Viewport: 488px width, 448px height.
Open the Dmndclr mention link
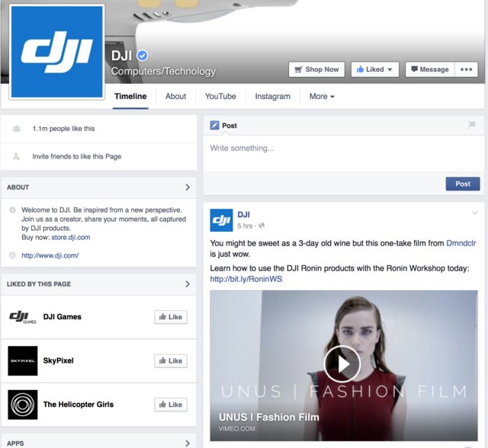[461, 243]
